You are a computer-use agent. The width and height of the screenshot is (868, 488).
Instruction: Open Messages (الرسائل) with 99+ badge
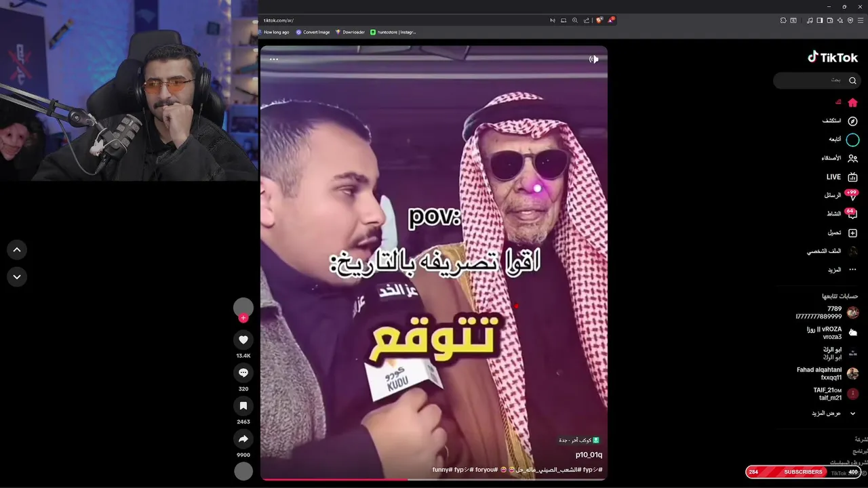pos(841,195)
